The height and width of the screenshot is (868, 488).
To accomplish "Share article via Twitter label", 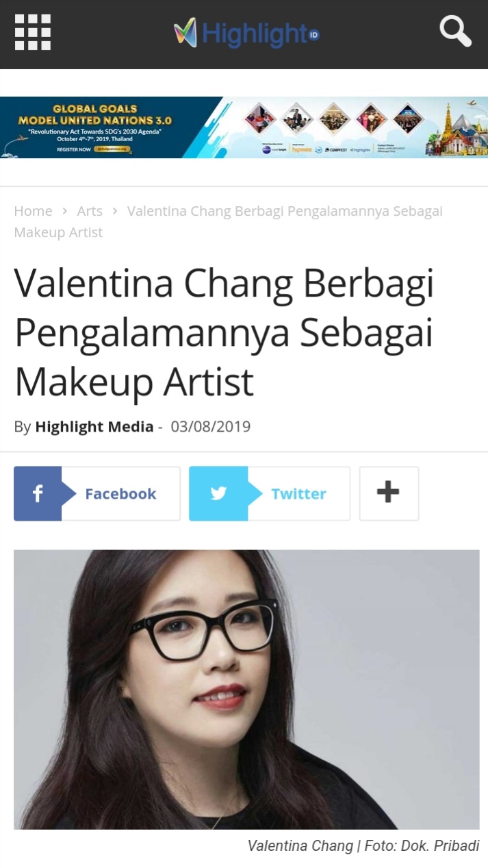I will pos(298,494).
